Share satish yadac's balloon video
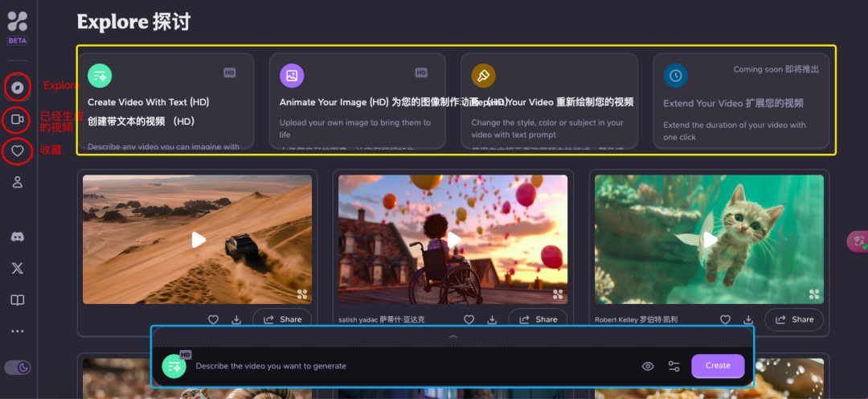The image size is (868, 399). pyautogui.click(x=538, y=319)
